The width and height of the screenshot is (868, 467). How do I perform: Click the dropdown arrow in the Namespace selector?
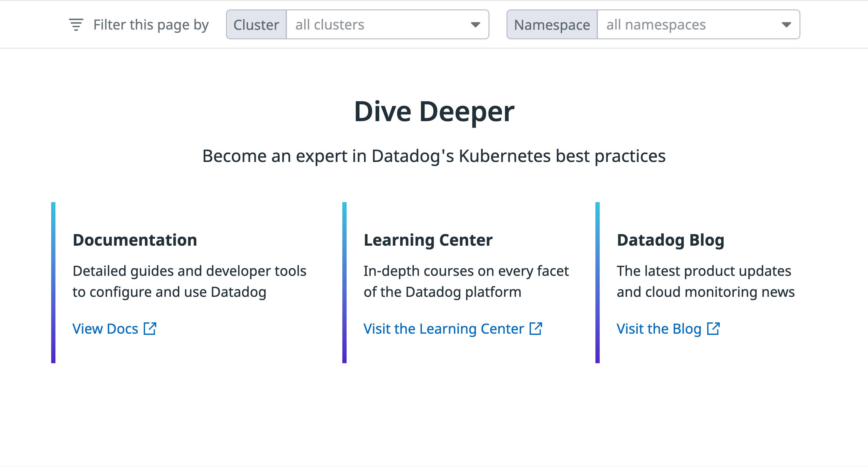tap(786, 25)
